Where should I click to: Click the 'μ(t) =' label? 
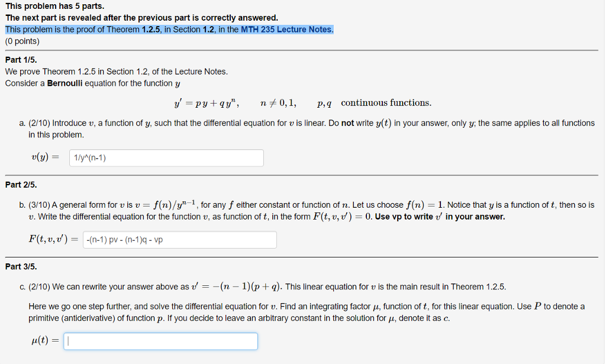[x=44, y=342]
